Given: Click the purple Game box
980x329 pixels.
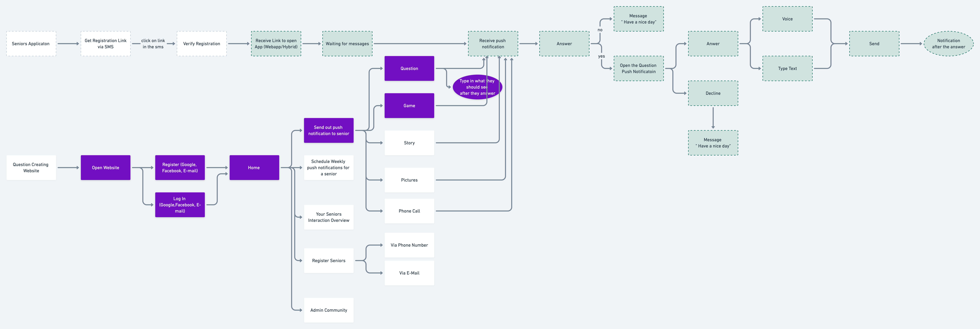Looking at the screenshot, I should [x=409, y=106].
